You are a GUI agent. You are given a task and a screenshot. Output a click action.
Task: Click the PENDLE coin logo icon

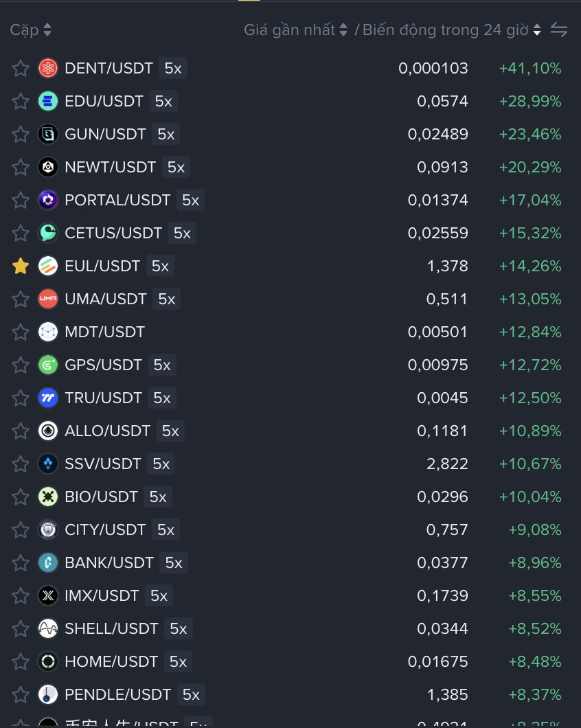48,694
